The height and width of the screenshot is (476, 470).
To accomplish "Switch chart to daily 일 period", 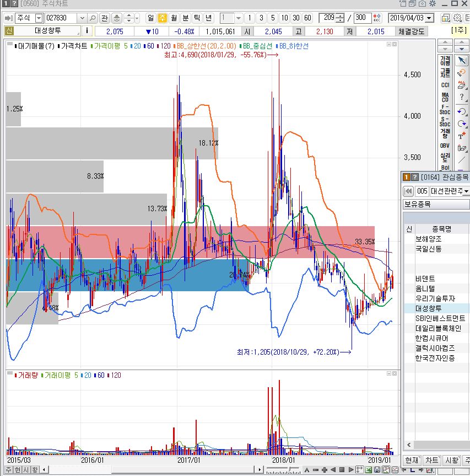I will [x=151, y=18].
